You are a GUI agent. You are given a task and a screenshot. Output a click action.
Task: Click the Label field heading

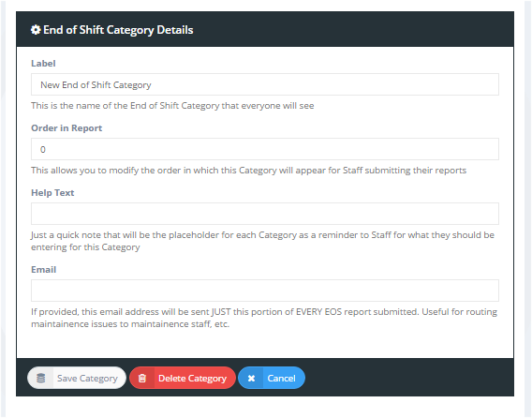tap(43, 64)
